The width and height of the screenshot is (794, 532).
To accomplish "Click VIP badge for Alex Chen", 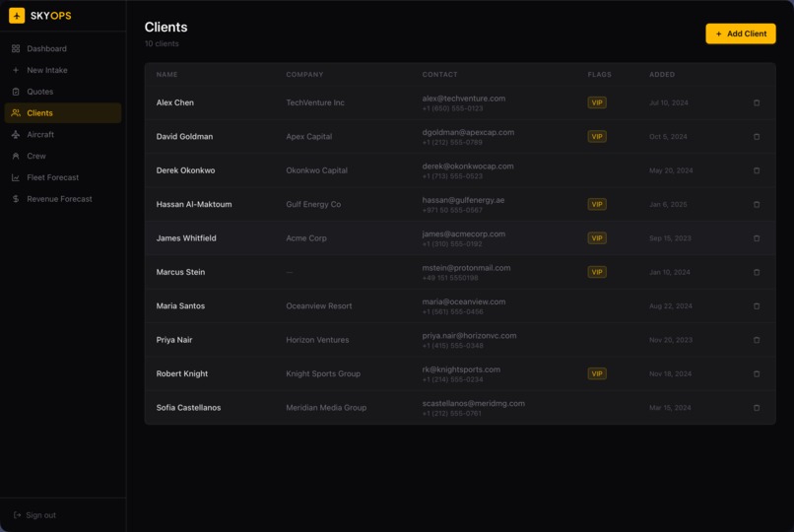I will (x=597, y=102).
